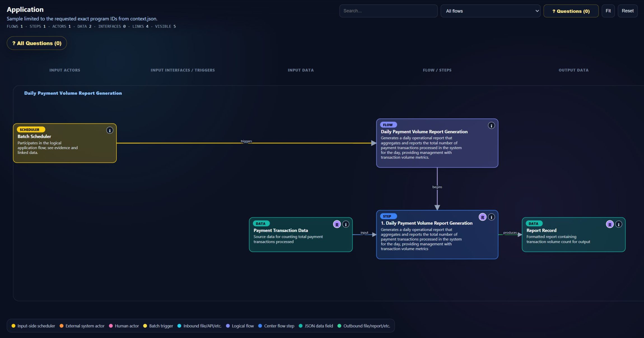This screenshot has width=644, height=338.
Task: Click the 'triggers' link label
Action: tap(246, 141)
